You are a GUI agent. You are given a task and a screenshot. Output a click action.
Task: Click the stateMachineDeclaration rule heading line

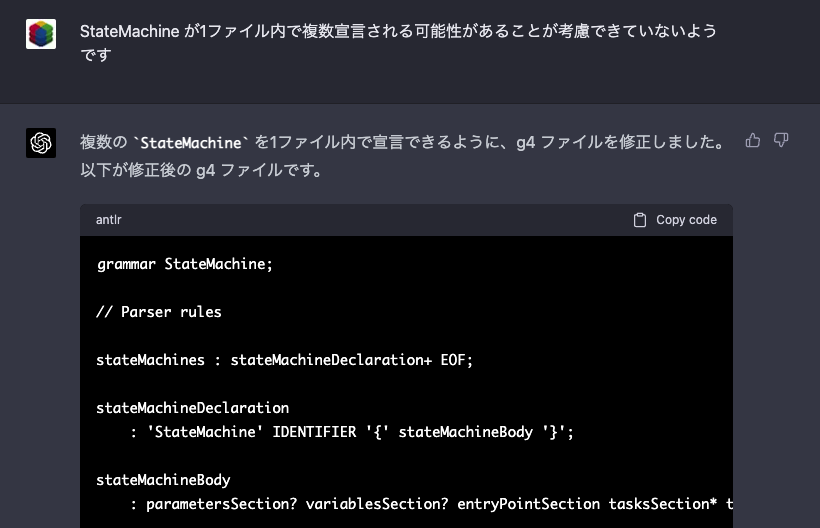(x=192, y=408)
